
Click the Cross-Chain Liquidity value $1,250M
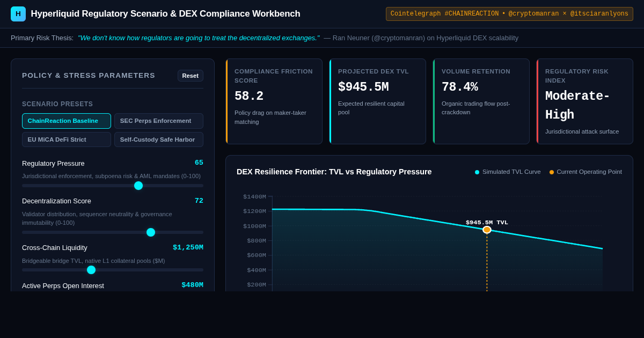pyautogui.click(x=188, y=247)
